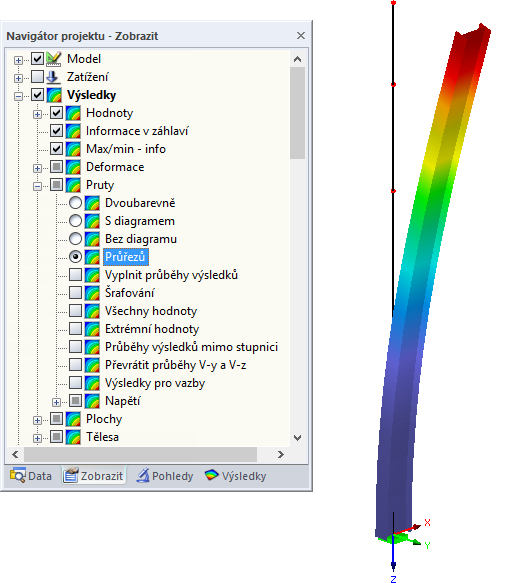
Task: Click the Výsledky rainbow icon
Action: point(54,95)
